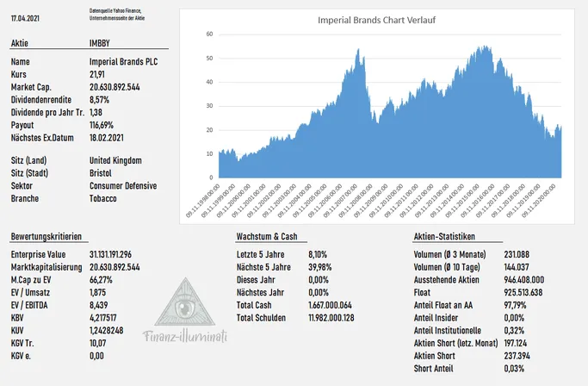The image size is (588, 386).
Task: Select the ex-date '18.02.2021'
Action: point(107,138)
